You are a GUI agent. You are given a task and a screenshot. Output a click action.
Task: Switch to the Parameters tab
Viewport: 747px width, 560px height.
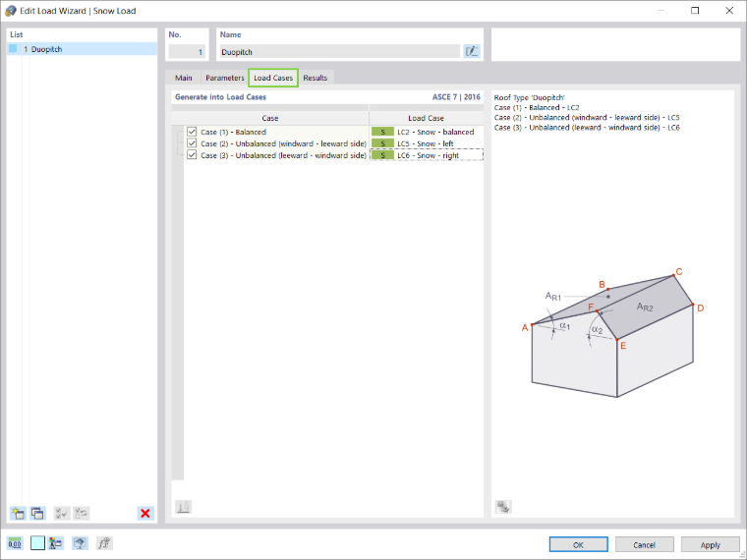click(225, 78)
